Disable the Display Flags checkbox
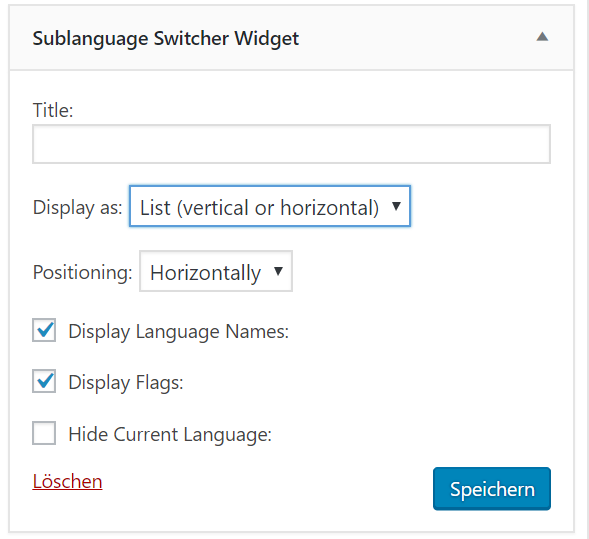The height and width of the screenshot is (539, 589). coord(44,381)
